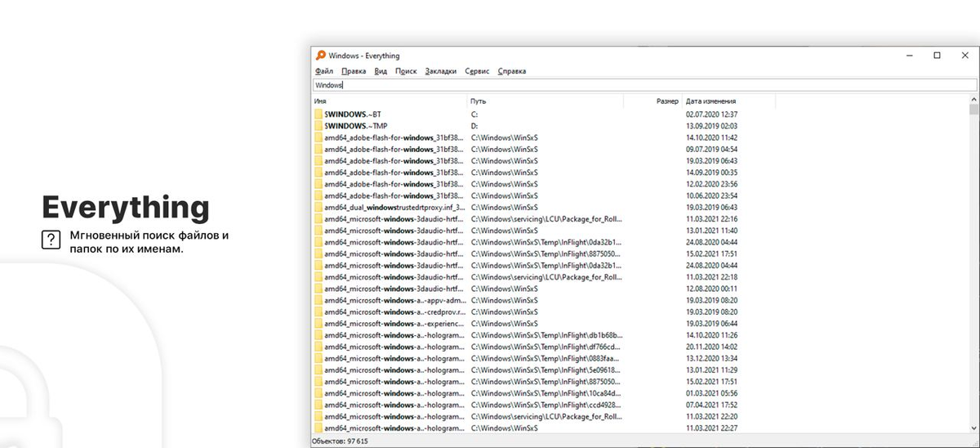Screen dimensions: 980x448
Task: Open the Файл menu
Action: pos(323,71)
